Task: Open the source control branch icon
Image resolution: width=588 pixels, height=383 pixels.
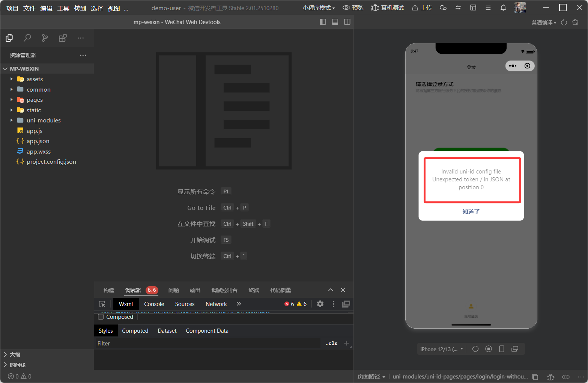Action: tap(45, 38)
